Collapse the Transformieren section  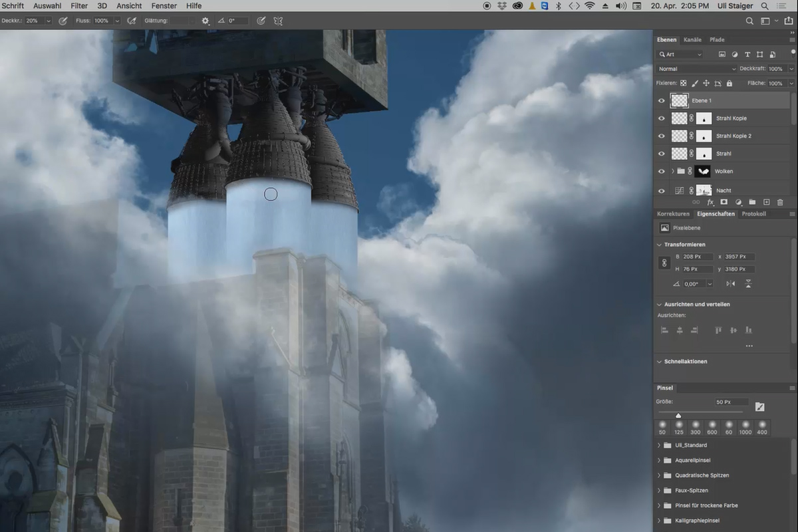pos(660,245)
